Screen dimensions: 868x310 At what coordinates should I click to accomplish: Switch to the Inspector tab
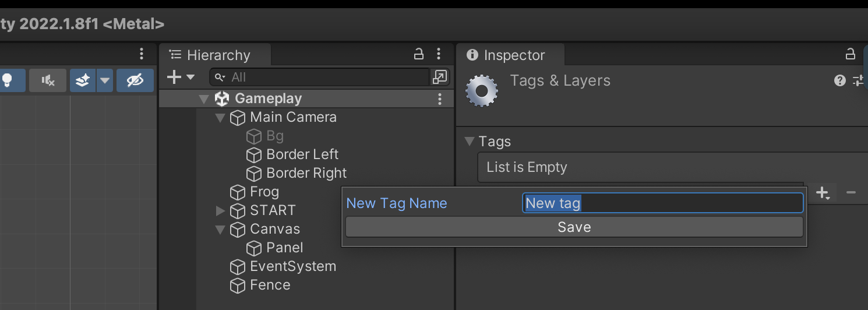coord(507,55)
